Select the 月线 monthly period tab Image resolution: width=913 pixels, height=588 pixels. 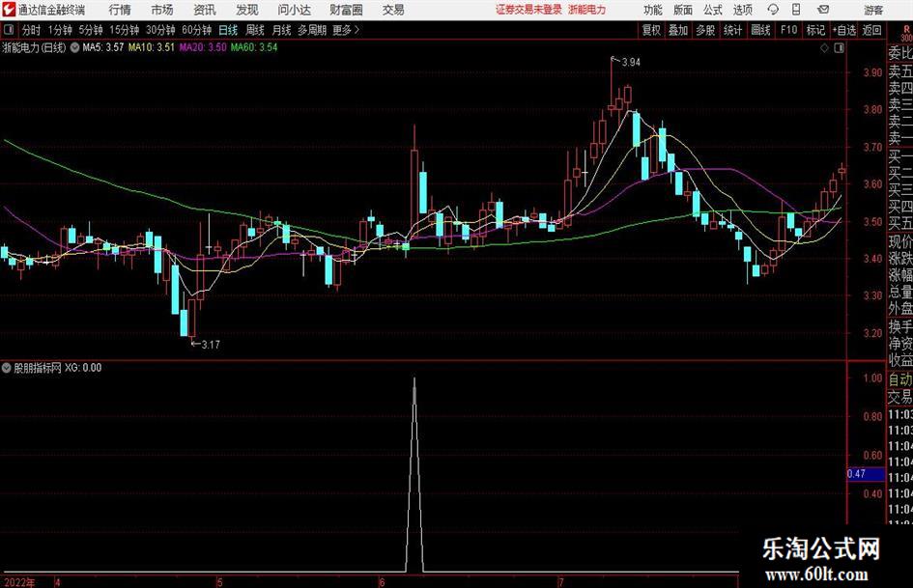pyautogui.click(x=281, y=30)
